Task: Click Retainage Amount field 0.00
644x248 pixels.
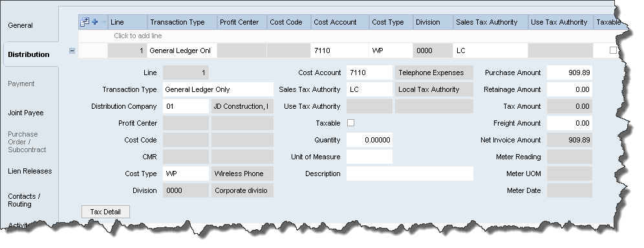Action: click(x=570, y=89)
